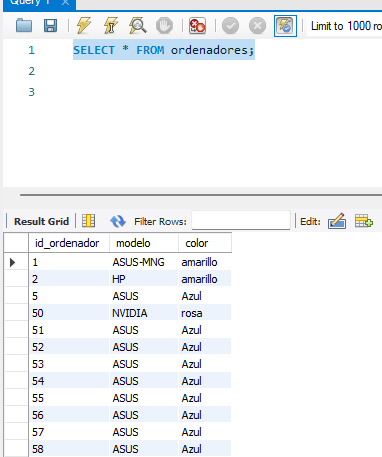Select id cell with value 52

coord(69,347)
